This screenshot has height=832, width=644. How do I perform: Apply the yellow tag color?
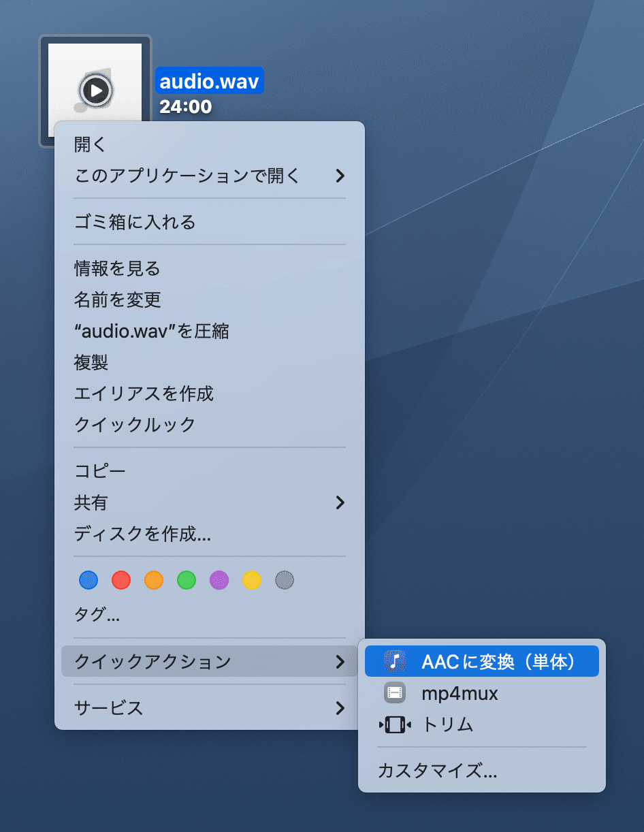(252, 580)
